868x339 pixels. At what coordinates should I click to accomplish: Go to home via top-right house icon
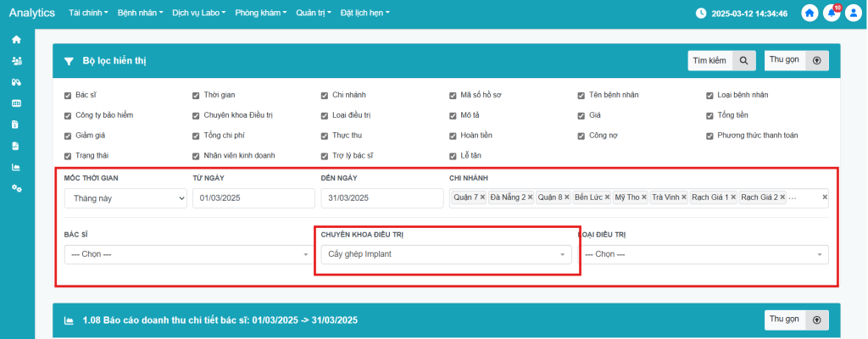810,14
